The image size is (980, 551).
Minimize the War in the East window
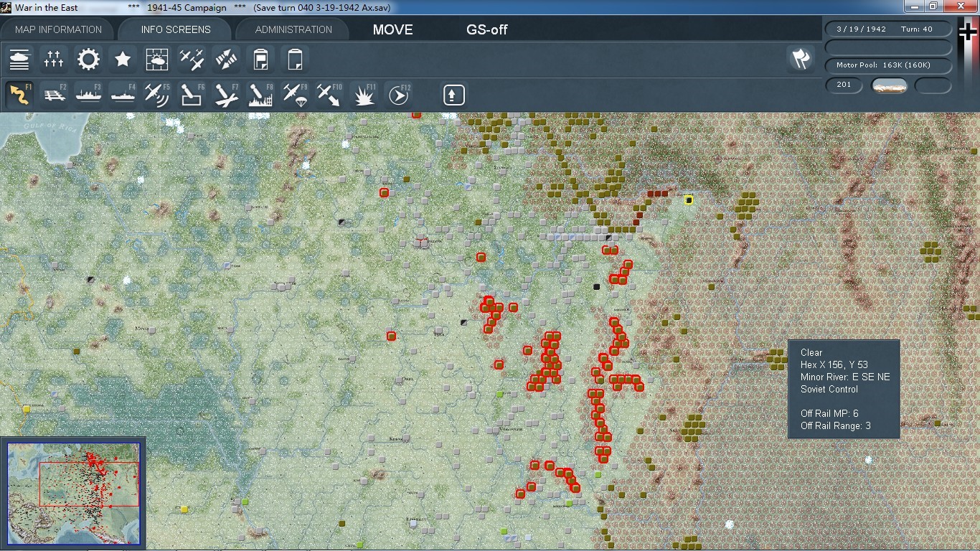pyautogui.click(x=913, y=6)
